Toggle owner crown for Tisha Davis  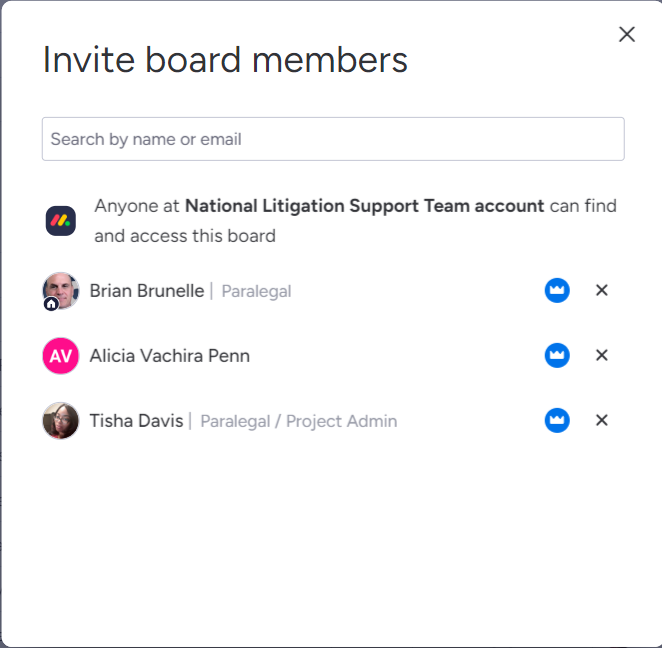[557, 420]
